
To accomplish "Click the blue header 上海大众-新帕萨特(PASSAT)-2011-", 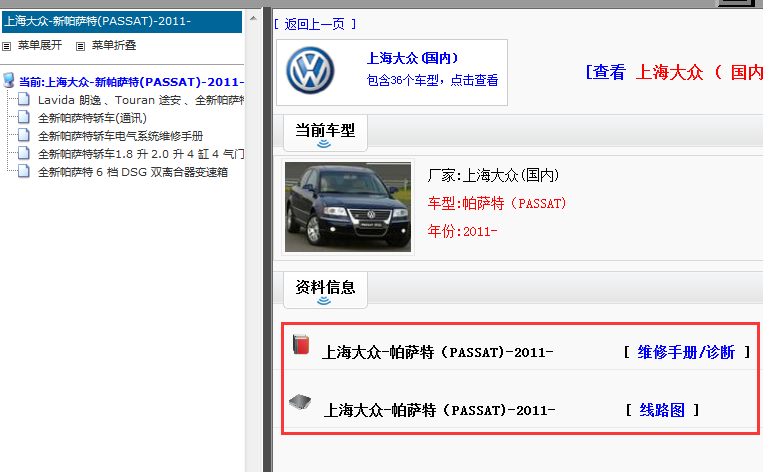I will point(122,21).
